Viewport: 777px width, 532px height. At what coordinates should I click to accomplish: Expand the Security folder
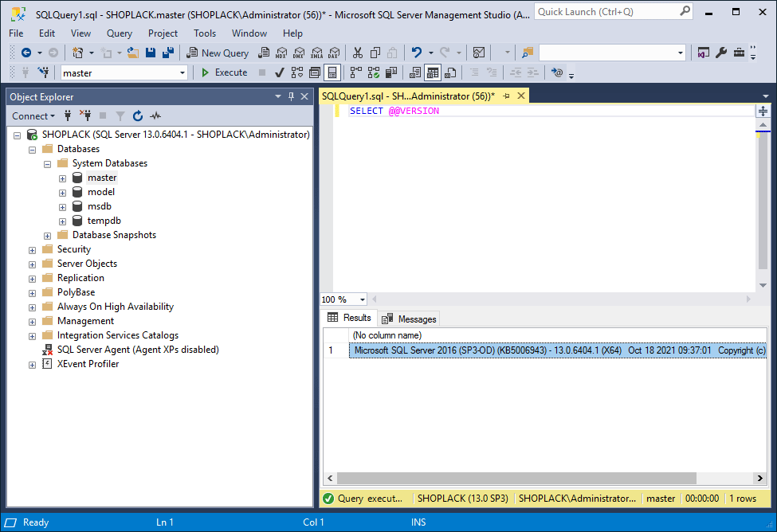coord(32,250)
